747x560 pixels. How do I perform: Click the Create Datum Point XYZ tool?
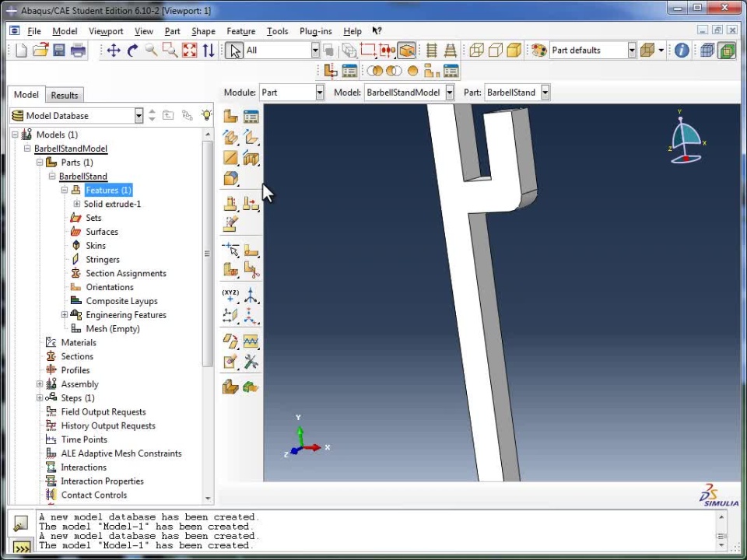pos(230,295)
